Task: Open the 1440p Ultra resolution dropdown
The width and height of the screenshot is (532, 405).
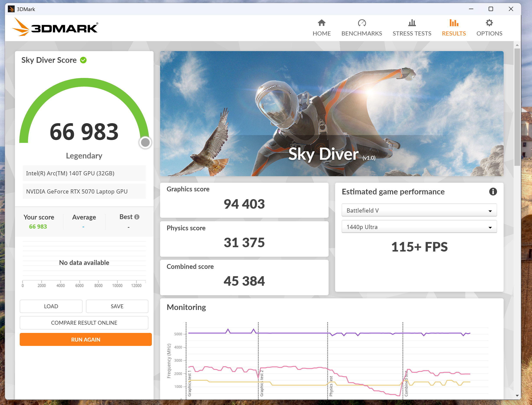Action: point(419,227)
